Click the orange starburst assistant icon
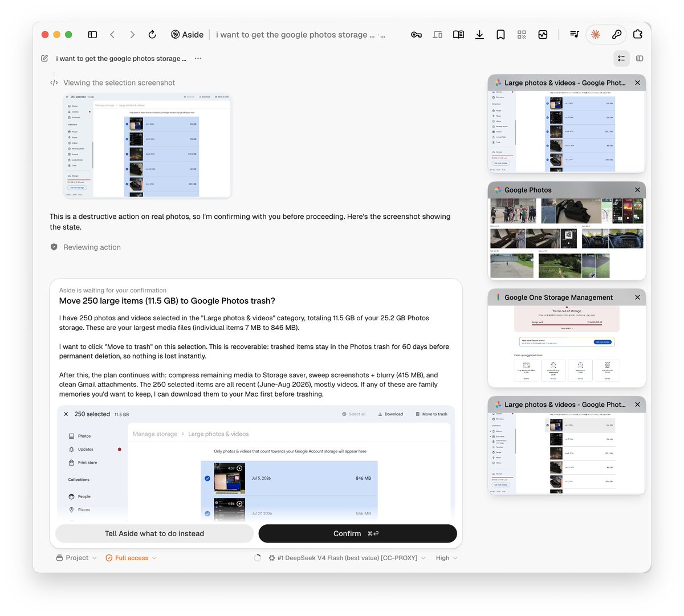684x616 pixels. [596, 35]
